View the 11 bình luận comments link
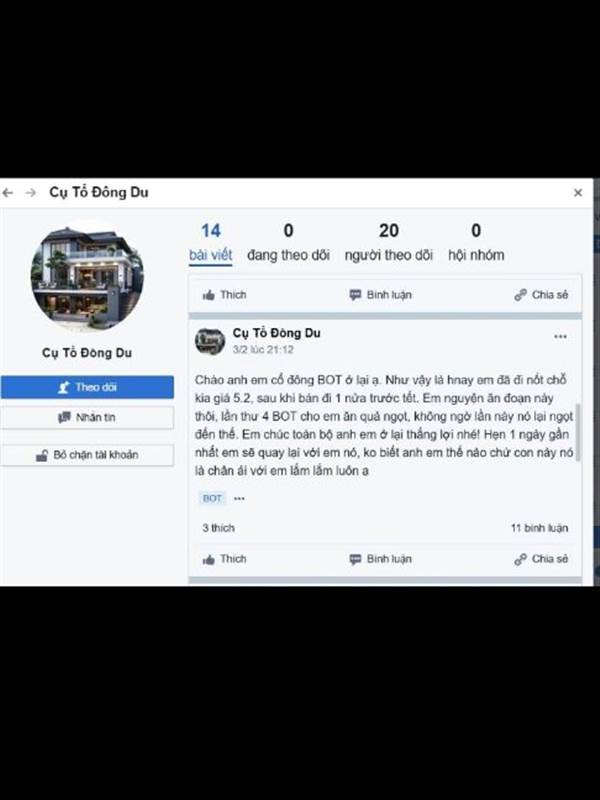Image resolution: width=600 pixels, height=800 pixels. [539, 528]
